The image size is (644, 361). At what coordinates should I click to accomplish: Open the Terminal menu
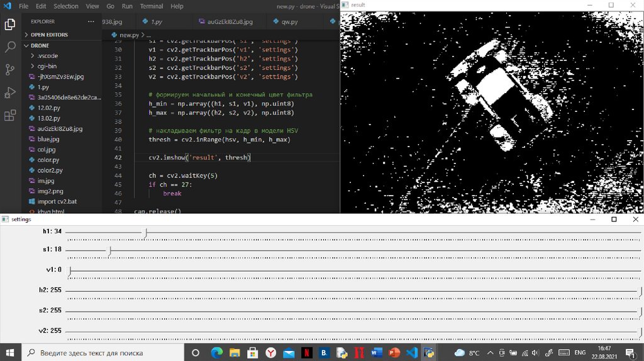click(151, 6)
